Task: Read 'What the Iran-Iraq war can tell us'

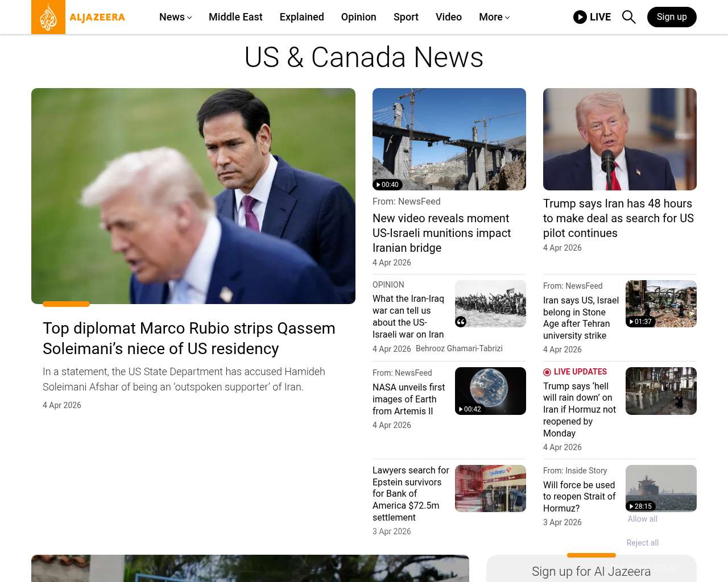Action: 408,317
